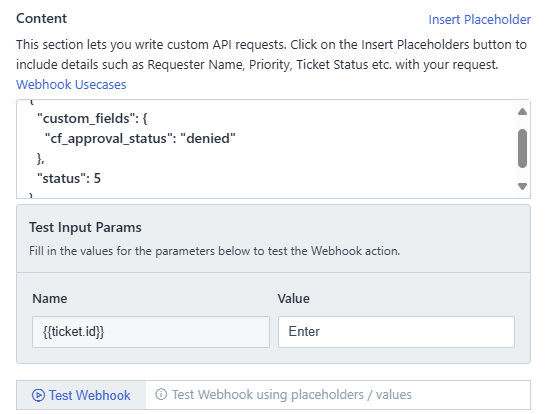Screen dimensions: 555x414
Task: Click the Name column label
Action: pos(50,299)
